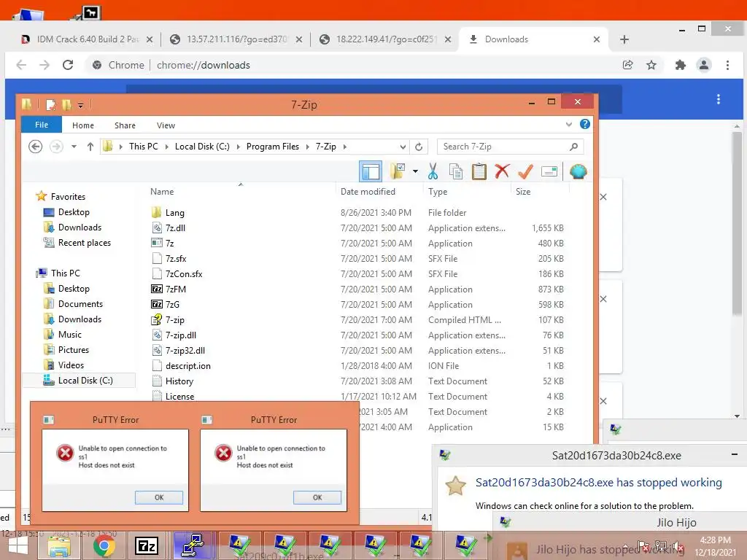This screenshot has width=747, height=560.
Task: Click the Paste clipboard icon in toolbar
Action: click(x=479, y=171)
